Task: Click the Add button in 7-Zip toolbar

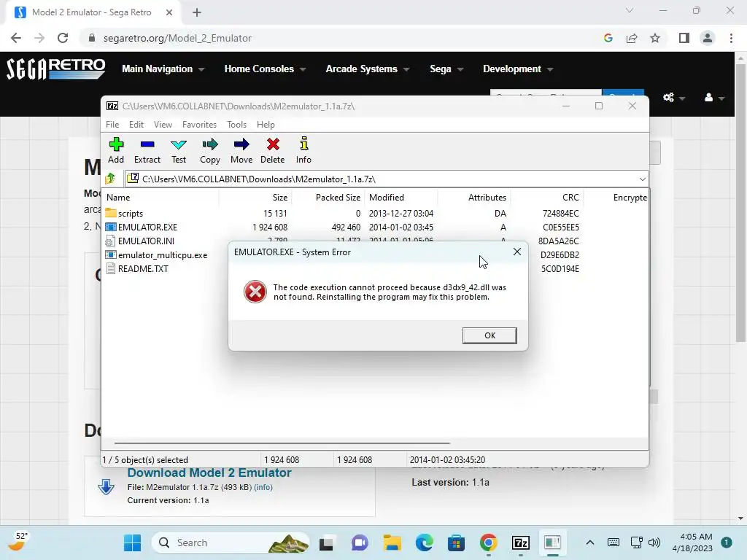Action: click(116, 150)
